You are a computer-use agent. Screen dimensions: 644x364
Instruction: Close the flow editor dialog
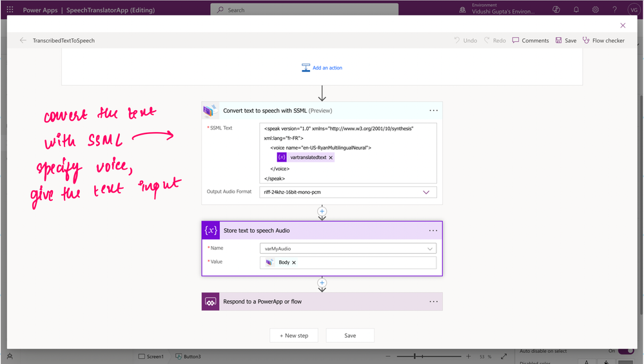pos(623,25)
